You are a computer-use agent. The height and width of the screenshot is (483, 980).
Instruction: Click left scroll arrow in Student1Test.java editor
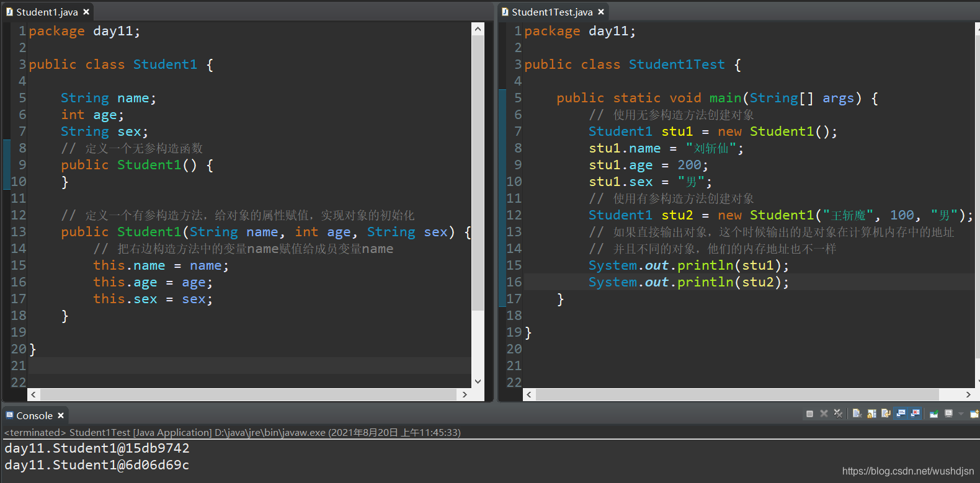(x=528, y=394)
